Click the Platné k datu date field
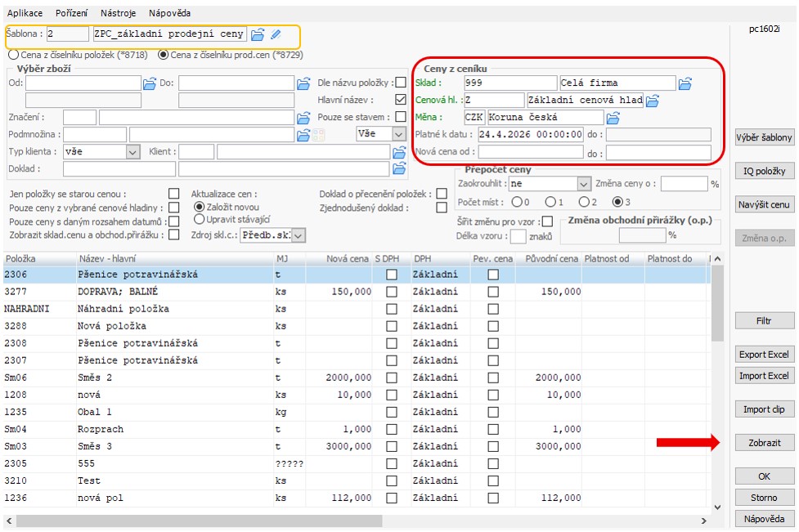 (531, 135)
